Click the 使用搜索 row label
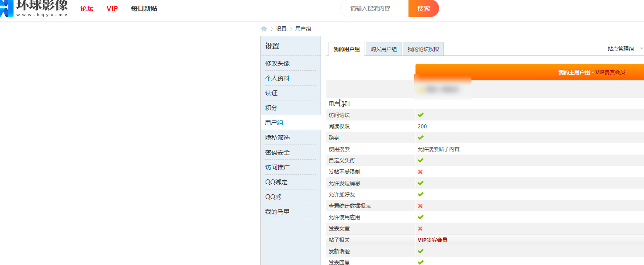 pyautogui.click(x=339, y=149)
